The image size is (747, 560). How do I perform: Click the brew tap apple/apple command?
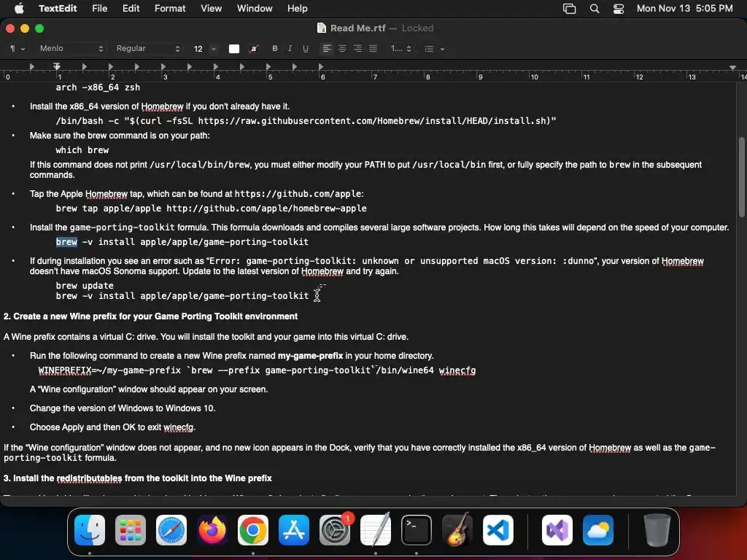click(211, 208)
